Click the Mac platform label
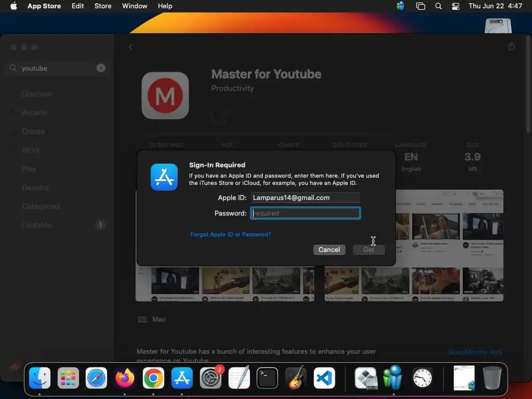Image resolution: width=532 pixels, height=399 pixels. 159,320
